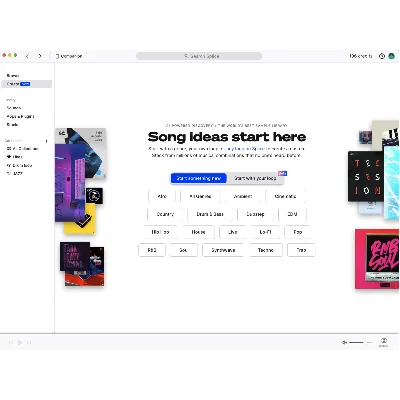Skip to previous track in player
This screenshot has height=400, width=400.
click(11, 342)
